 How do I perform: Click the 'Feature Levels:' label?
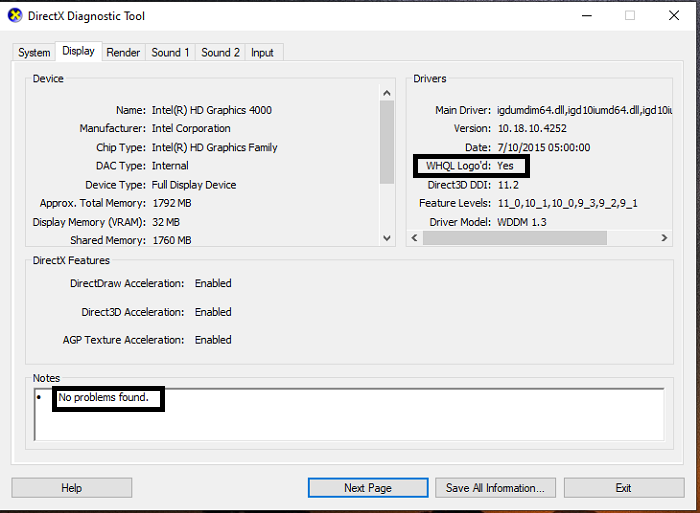(455, 203)
